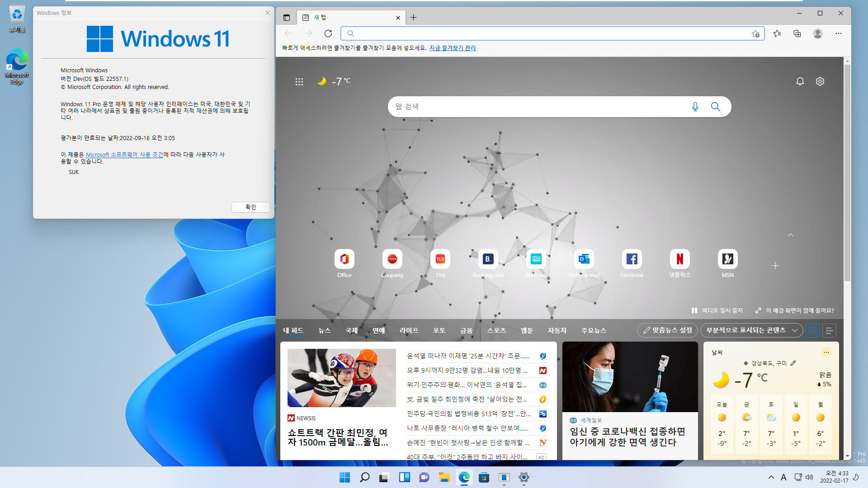Open the Edge profile avatar
The height and width of the screenshot is (488, 868).
(817, 33)
